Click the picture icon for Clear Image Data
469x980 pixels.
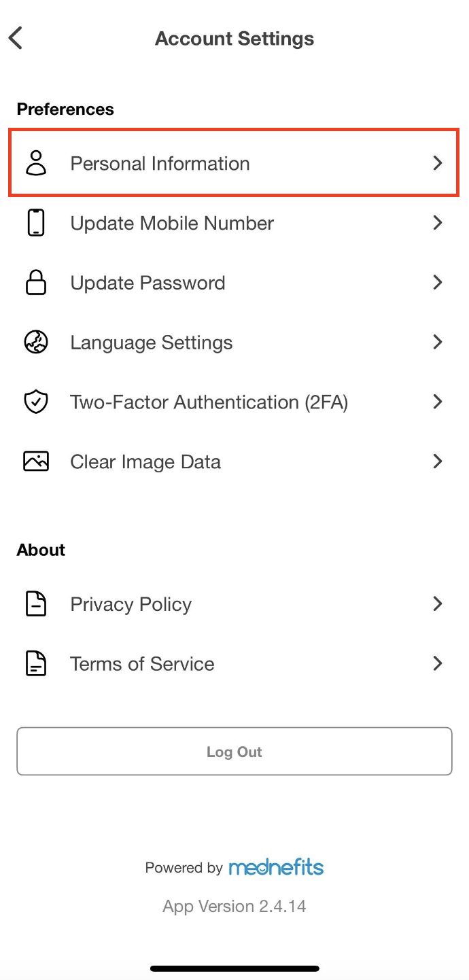point(36,462)
